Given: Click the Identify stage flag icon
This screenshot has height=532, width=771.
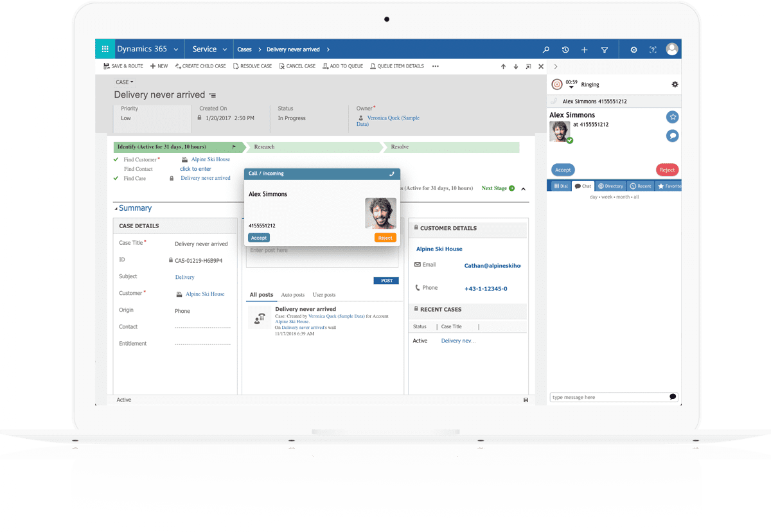Looking at the screenshot, I should tap(234, 147).
